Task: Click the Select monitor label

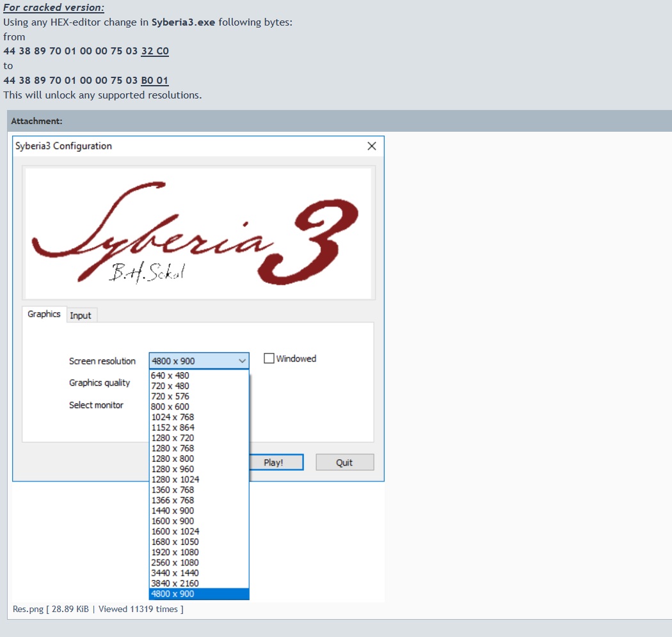Action: point(96,405)
